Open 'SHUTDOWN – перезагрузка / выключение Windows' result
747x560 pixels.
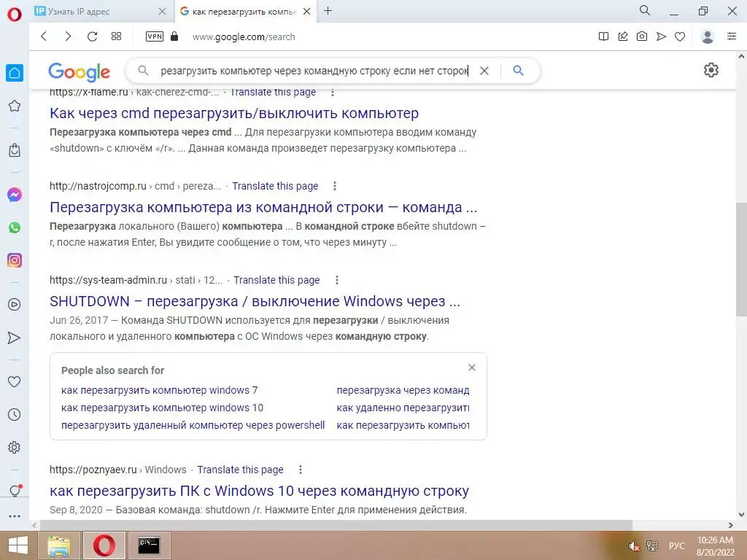click(x=255, y=301)
